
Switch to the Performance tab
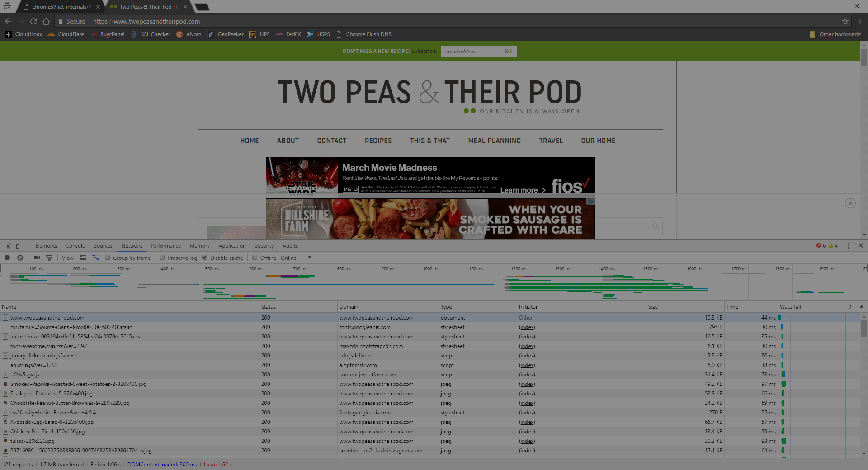click(165, 246)
